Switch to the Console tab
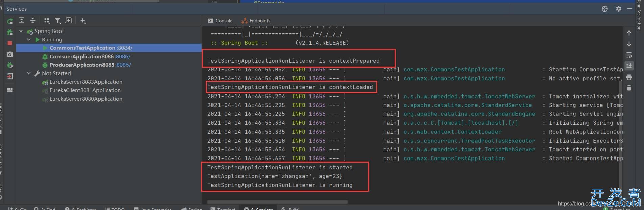This screenshot has width=644, height=210. pos(220,21)
